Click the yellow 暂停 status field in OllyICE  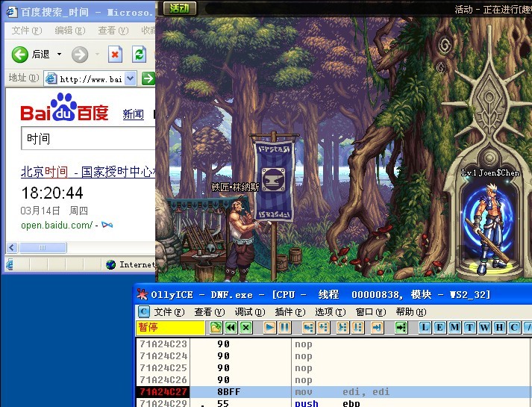(x=170, y=328)
